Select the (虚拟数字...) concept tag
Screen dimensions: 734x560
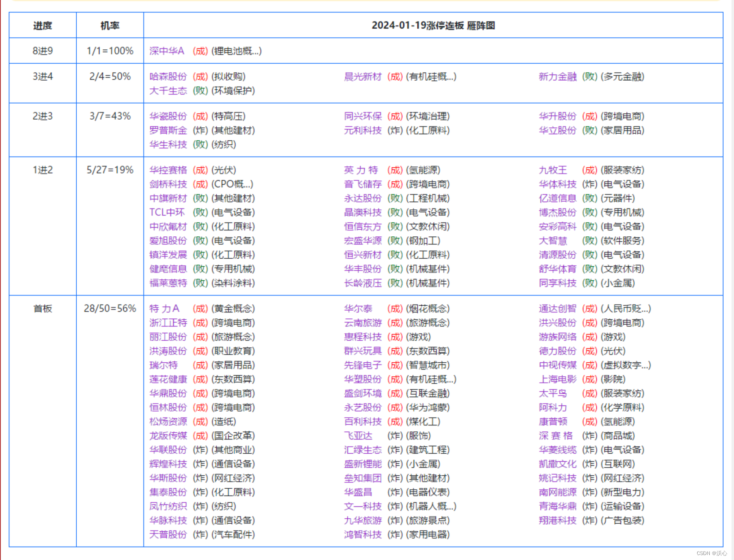(625, 365)
